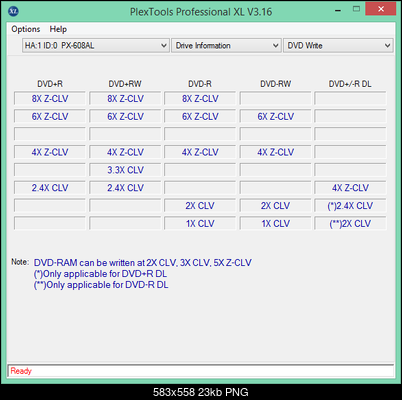This screenshot has height=400, width=402.
Task: Click the DVD+RW column header
Action: pyautogui.click(x=125, y=84)
